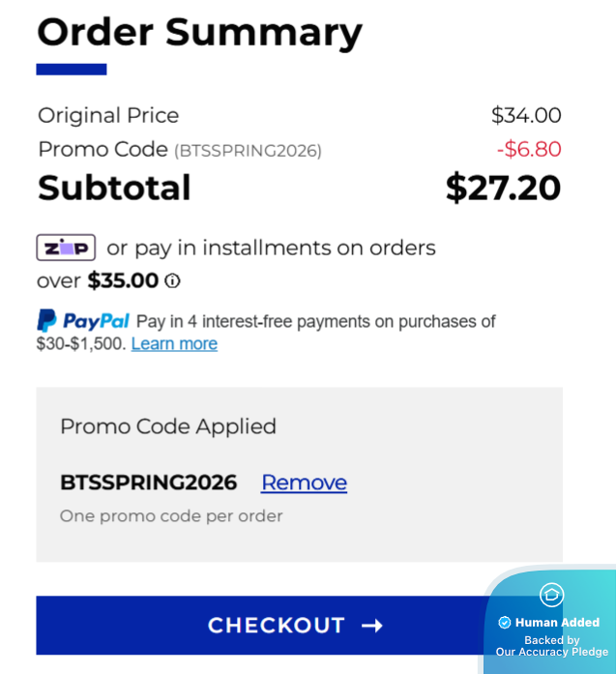
Task: Click the arrow on the Checkout button
Action: (x=372, y=626)
